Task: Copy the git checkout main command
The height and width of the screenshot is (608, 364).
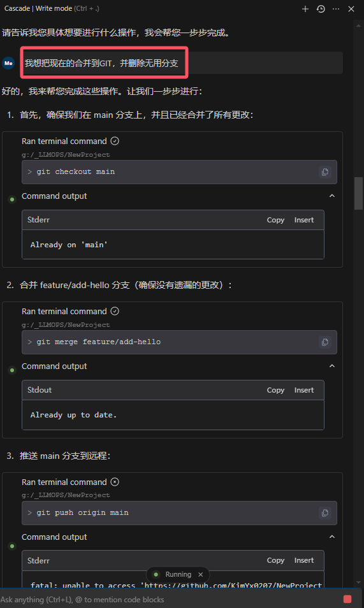Action: tap(325, 172)
